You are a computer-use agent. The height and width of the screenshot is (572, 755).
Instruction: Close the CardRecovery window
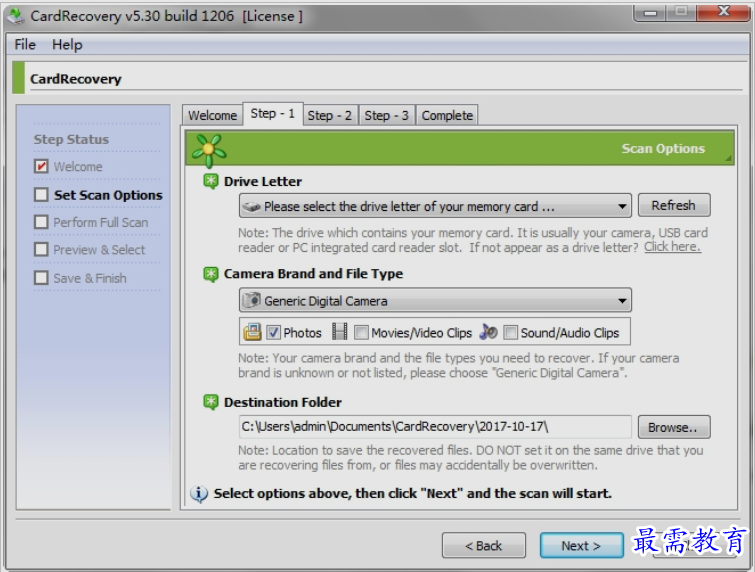723,12
